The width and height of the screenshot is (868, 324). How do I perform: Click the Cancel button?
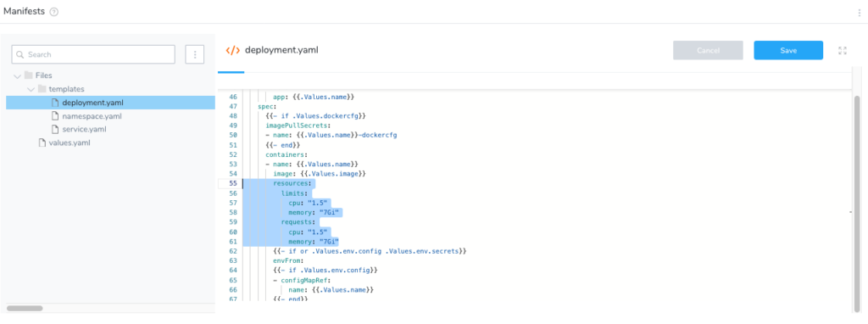coord(708,50)
